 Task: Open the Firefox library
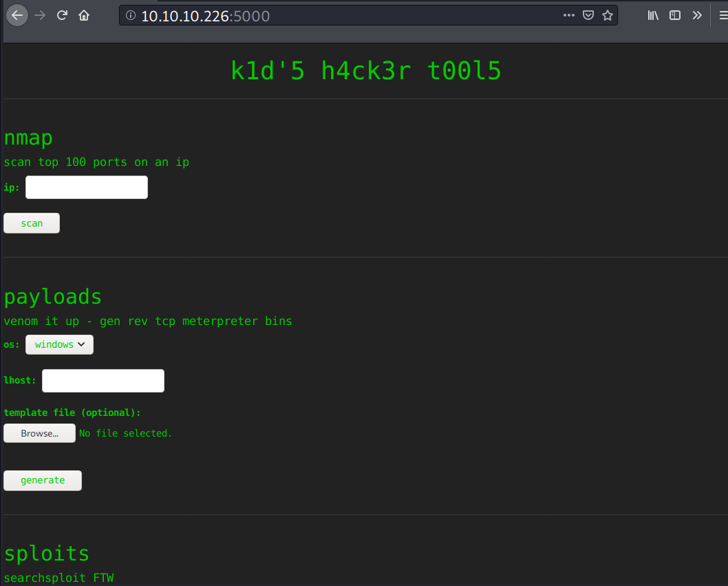pyautogui.click(x=653, y=15)
